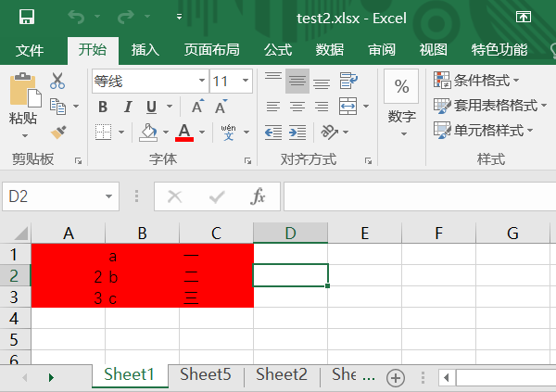Click the Cut scissors icon

coord(57,82)
